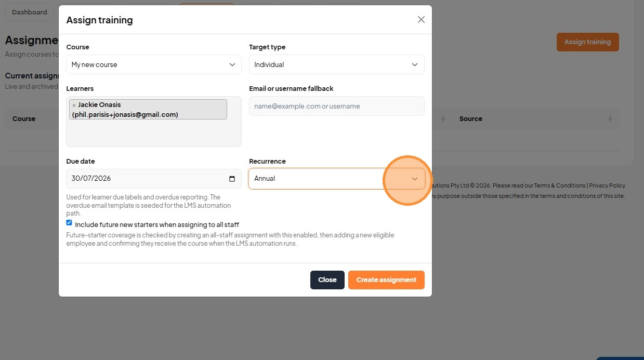Click the Create assignment button
The height and width of the screenshot is (360, 644).
(386, 280)
